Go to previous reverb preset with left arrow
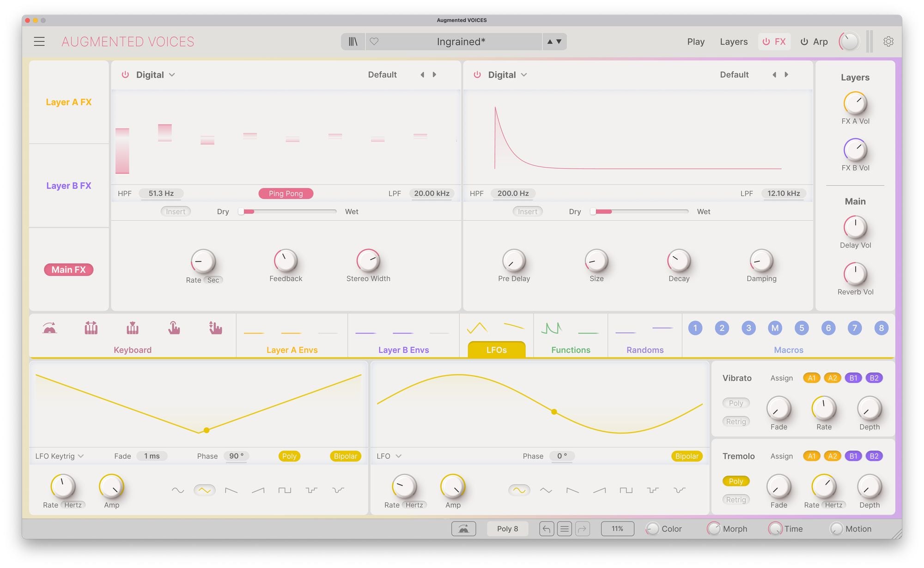Image resolution: width=924 pixels, height=568 pixels. 774,75
